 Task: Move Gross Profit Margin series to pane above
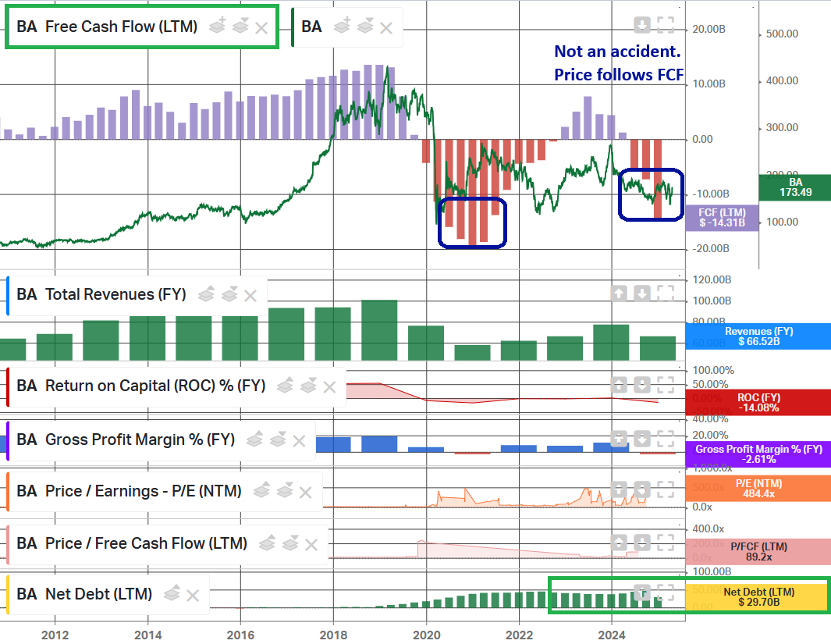[255, 439]
